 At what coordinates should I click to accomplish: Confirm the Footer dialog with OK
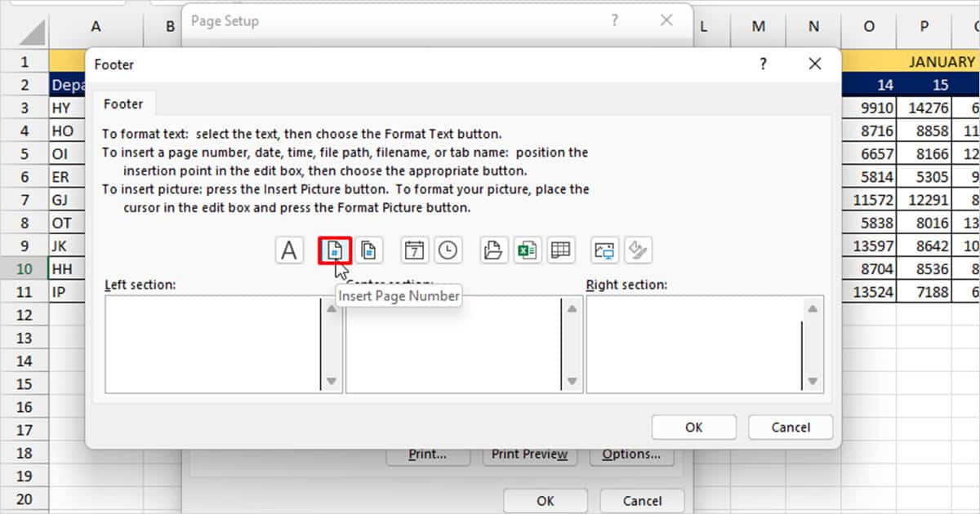694,427
